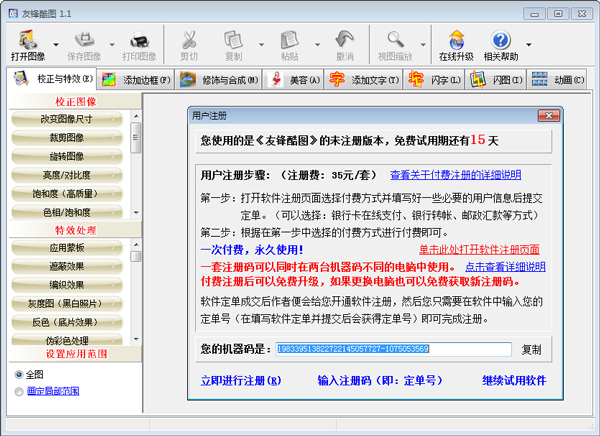Image resolution: width=600 pixels, height=436 pixels.
Task: Click the 色相/饱和度 button
Action: pyautogui.click(x=67, y=212)
